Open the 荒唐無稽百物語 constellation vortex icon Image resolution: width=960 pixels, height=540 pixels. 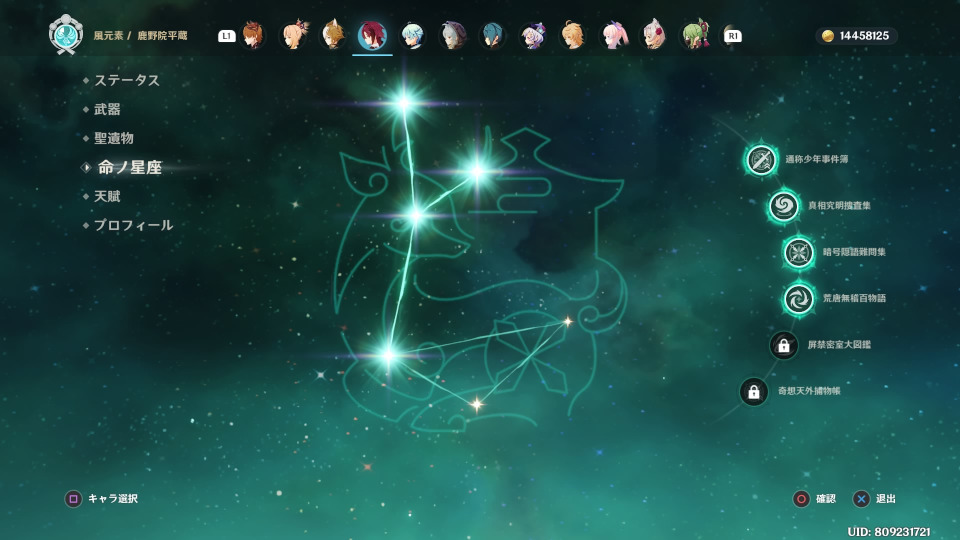[799, 299]
